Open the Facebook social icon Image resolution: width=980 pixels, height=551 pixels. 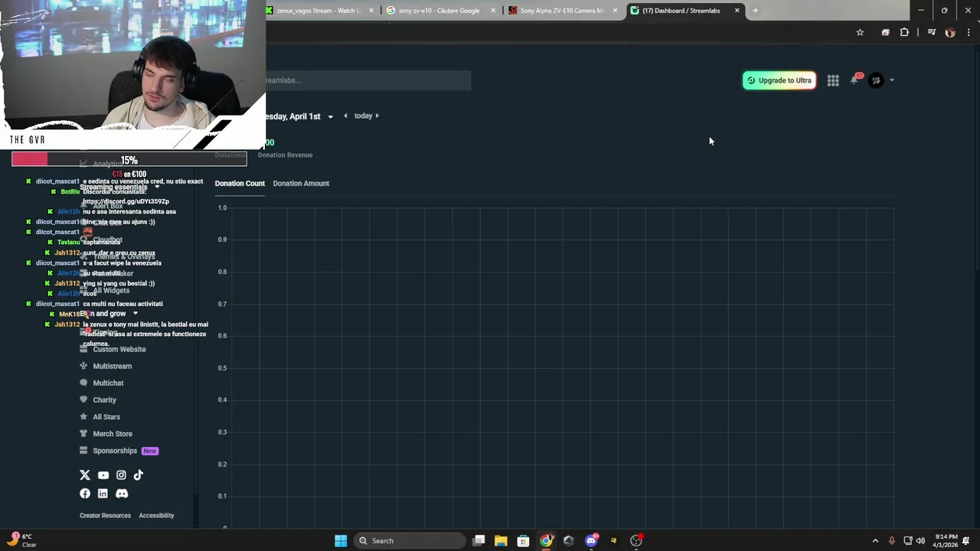coord(85,494)
